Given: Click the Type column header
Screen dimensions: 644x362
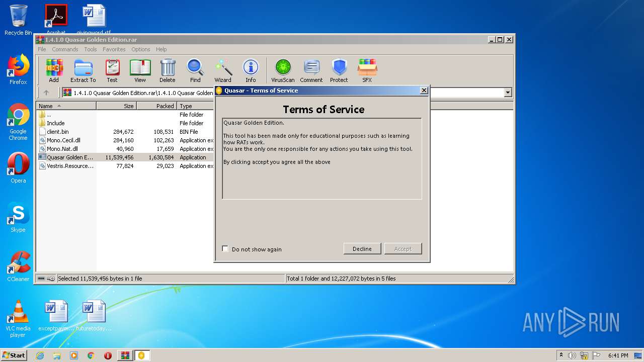Looking at the screenshot, I should (196, 106).
